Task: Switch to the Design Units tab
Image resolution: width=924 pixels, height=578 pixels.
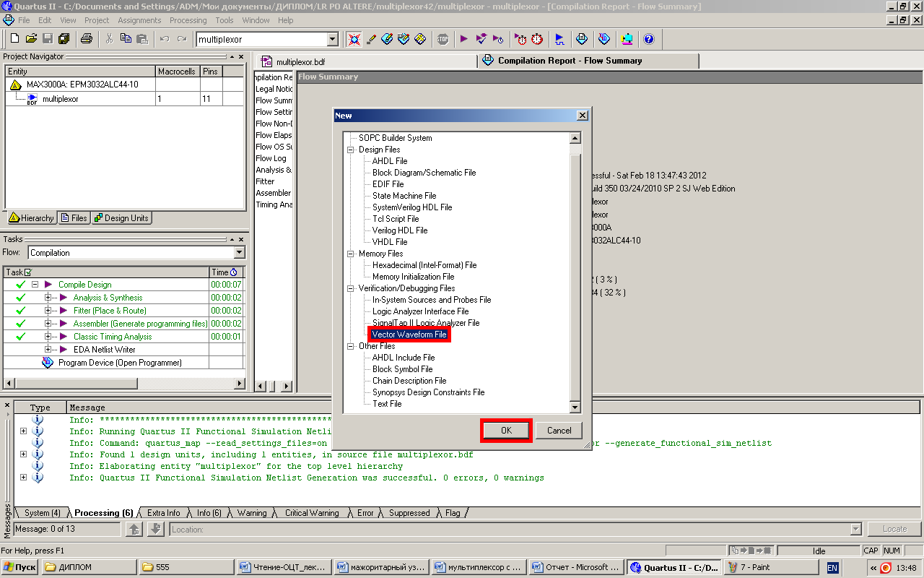Action: tap(121, 218)
